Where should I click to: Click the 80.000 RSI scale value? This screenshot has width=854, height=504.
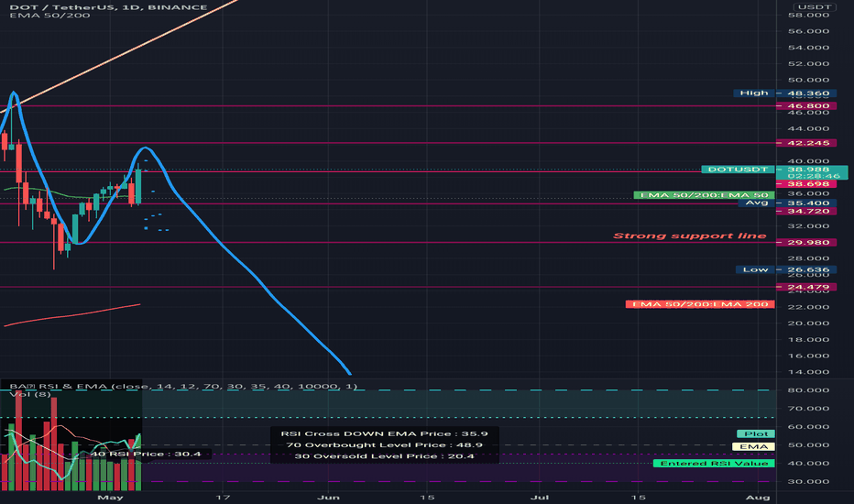tap(808, 390)
